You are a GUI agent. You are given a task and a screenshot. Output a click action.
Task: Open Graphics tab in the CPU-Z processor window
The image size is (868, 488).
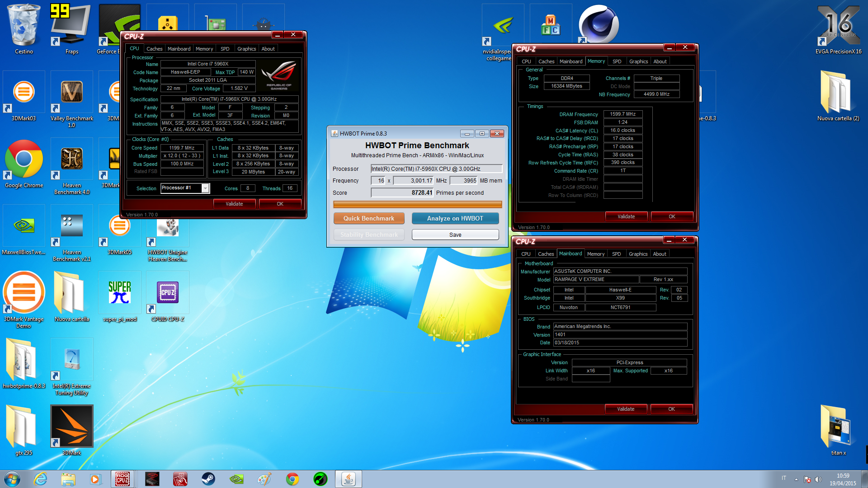[246, 49]
